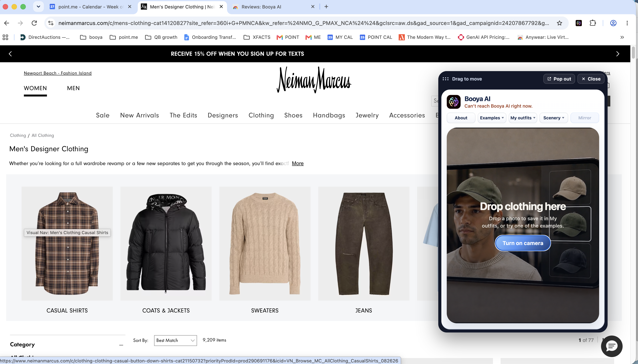Viewport: 638px width, 364px height.
Task: Switch to the point.me Calendar tab
Action: (90, 7)
